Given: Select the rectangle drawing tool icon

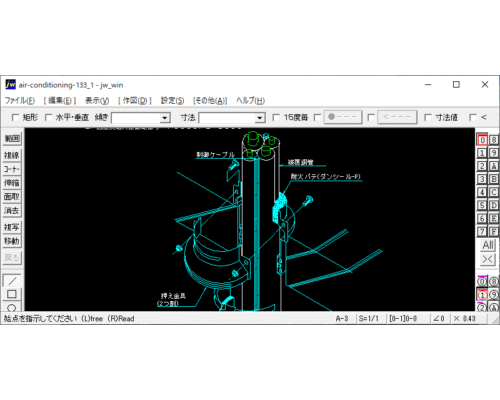Looking at the screenshot, I should coord(12,294).
